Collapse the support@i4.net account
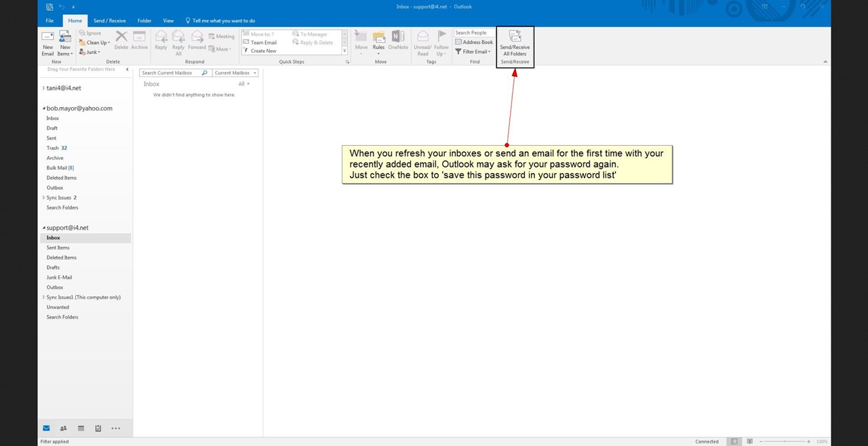The image size is (868, 446). [44, 228]
